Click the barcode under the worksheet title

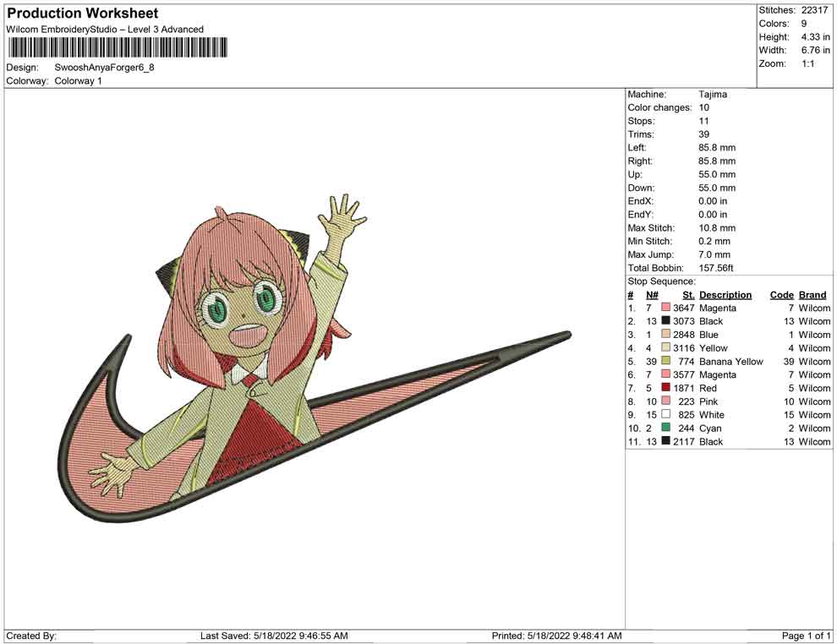118,48
